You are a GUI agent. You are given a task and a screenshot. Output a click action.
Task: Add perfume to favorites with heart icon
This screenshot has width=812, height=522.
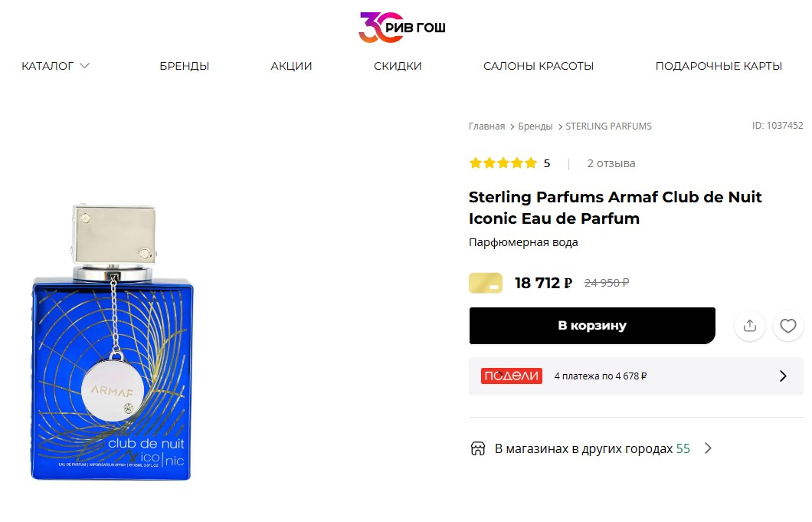coord(787,326)
